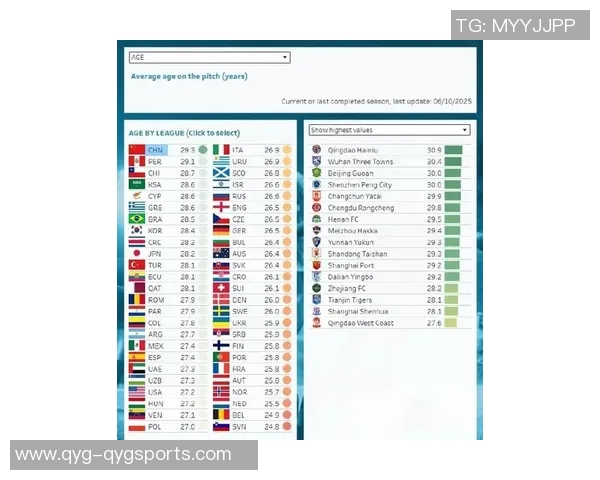Click the England flag icon
Viewport: 600px width, 480px height.
click(221, 207)
